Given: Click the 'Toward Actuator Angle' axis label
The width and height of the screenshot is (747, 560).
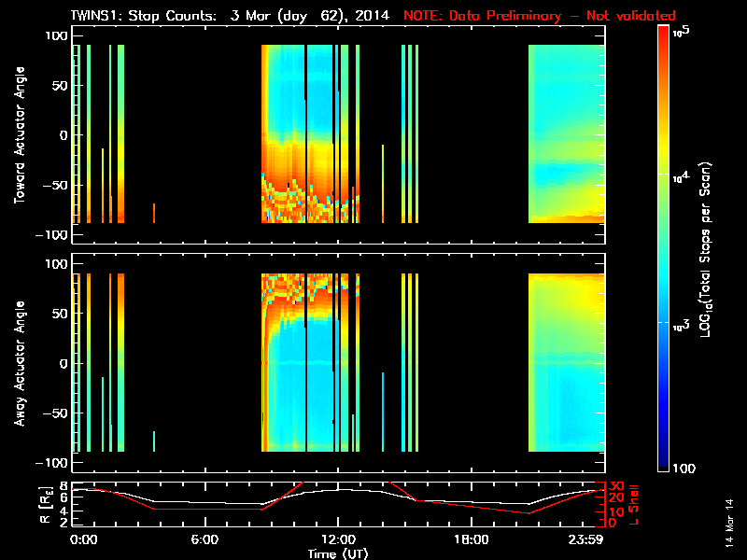Looking at the screenshot, I should coord(18,136).
